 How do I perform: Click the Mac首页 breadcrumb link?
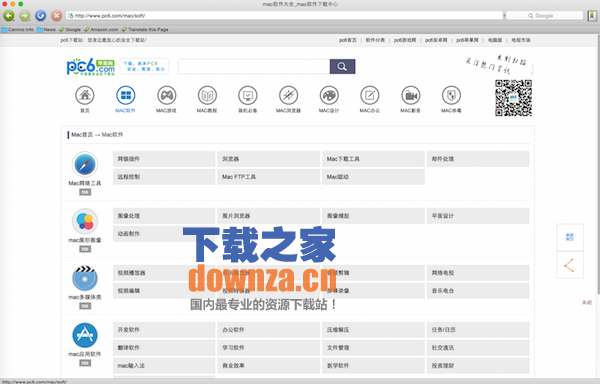(x=82, y=135)
